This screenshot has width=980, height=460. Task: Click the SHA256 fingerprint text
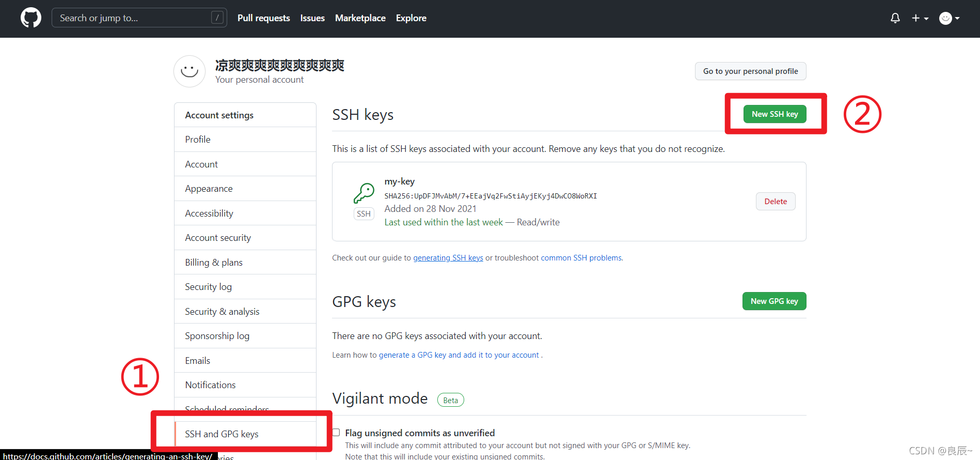[x=491, y=196]
